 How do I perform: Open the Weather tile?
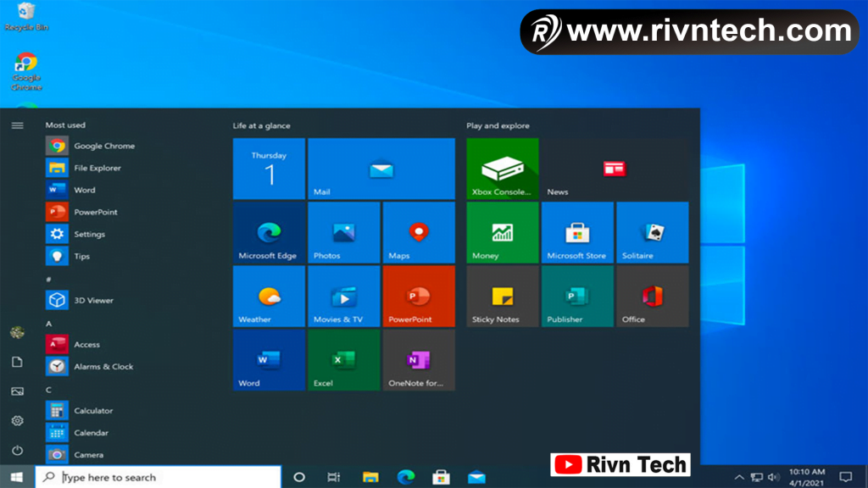coord(269,296)
